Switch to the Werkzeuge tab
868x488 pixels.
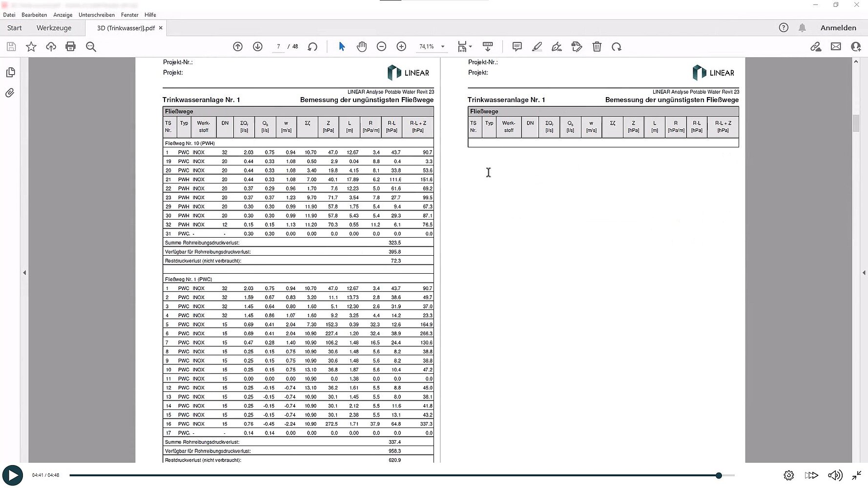(x=54, y=28)
